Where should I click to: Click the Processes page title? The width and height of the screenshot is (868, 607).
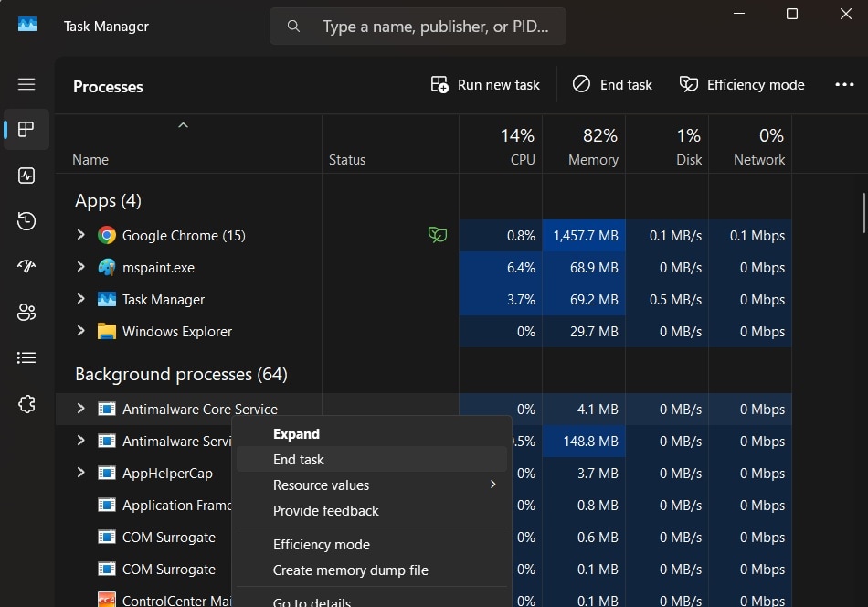coord(108,87)
